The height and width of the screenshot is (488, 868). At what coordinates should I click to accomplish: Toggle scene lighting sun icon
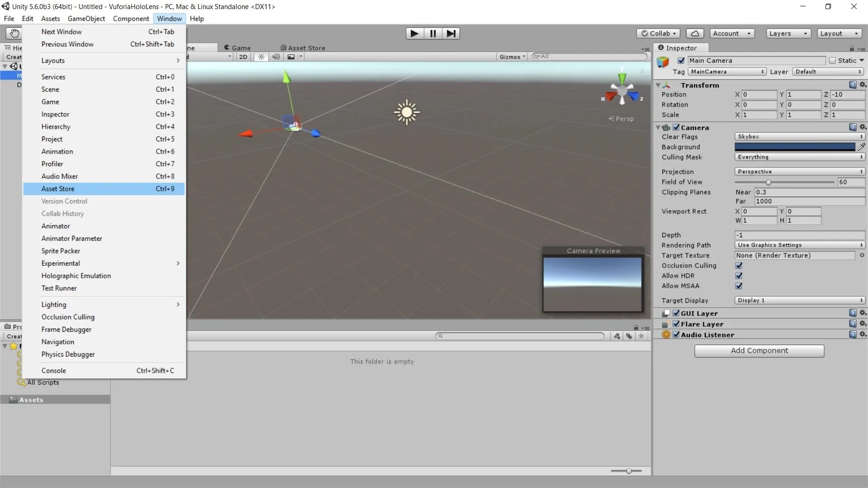coord(261,57)
